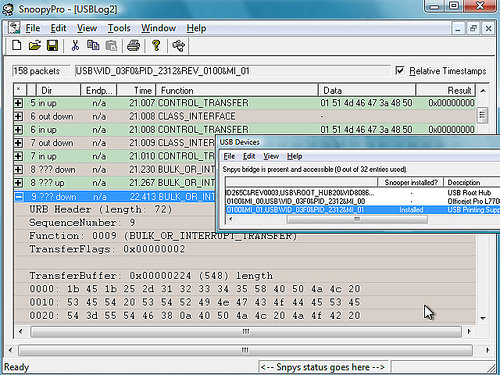Click the SnoopyPro title bar app icon
The image size is (500, 375).
[8, 9]
